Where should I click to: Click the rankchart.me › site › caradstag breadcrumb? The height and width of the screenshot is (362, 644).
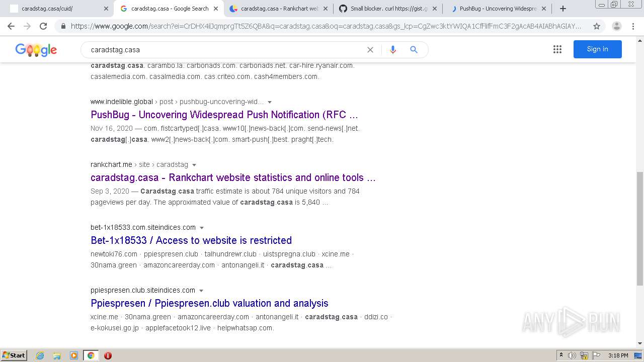tap(139, 164)
